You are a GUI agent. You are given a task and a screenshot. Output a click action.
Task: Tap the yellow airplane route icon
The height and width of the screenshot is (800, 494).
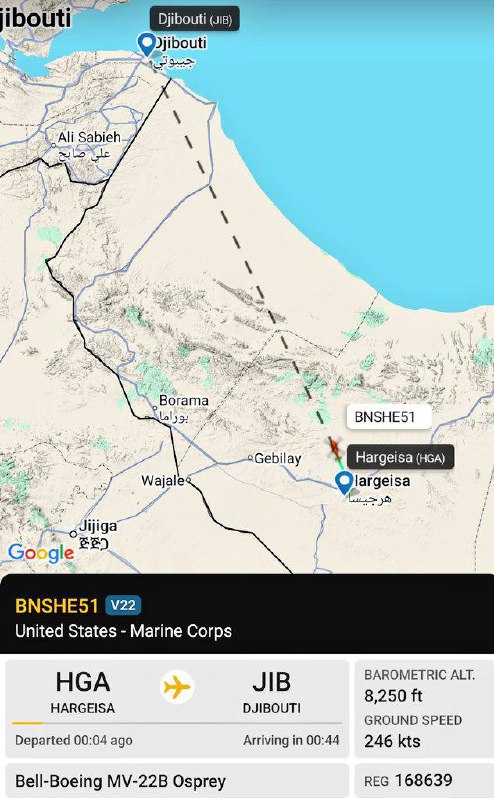pyautogui.click(x=177, y=687)
